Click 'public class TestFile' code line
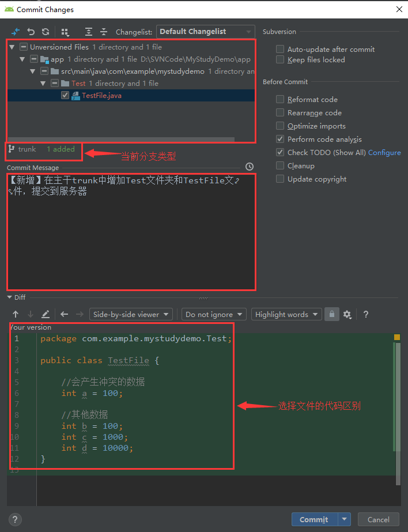This screenshot has width=408, height=532. 100,360
